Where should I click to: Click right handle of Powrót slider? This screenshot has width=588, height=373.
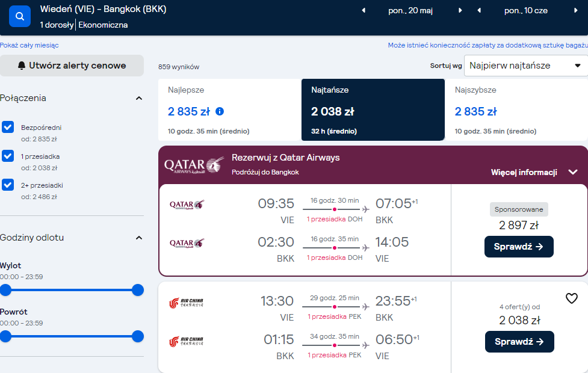(138, 337)
